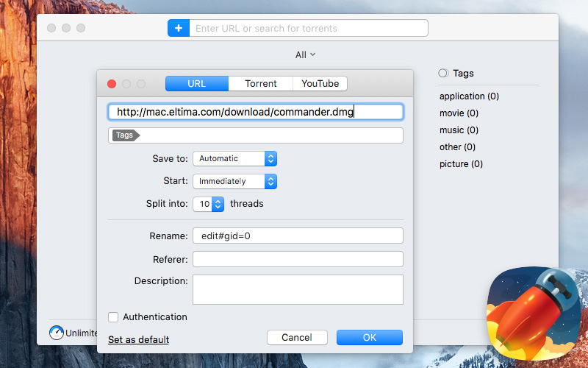Click the Description text area

[298, 289]
